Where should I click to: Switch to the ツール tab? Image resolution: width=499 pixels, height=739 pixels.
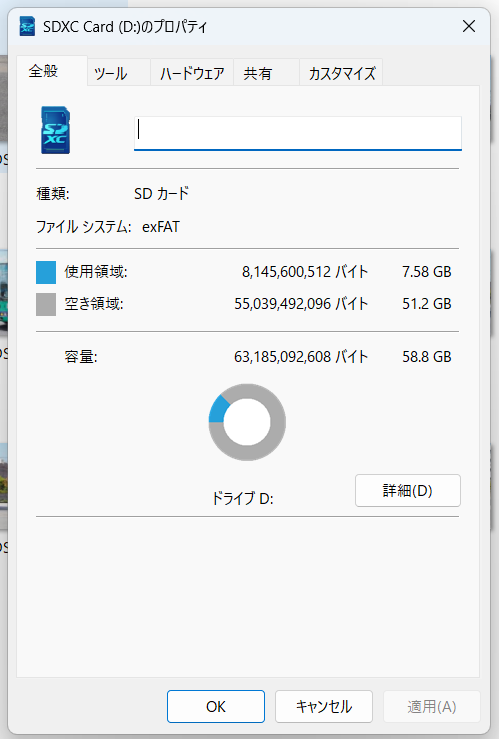[111, 74]
